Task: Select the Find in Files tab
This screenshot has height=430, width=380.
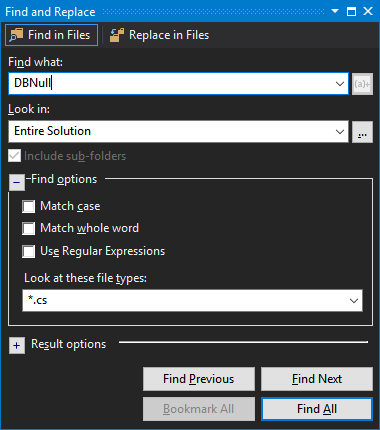Action: tap(52, 35)
